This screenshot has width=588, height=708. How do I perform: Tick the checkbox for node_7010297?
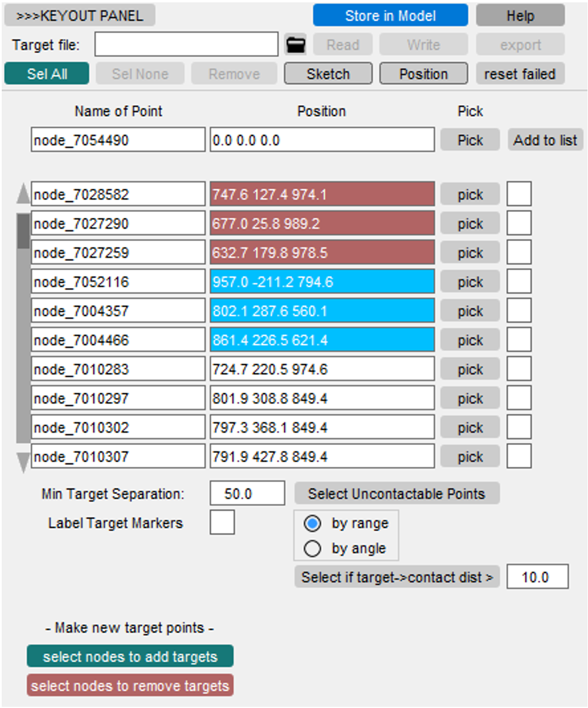click(x=519, y=398)
